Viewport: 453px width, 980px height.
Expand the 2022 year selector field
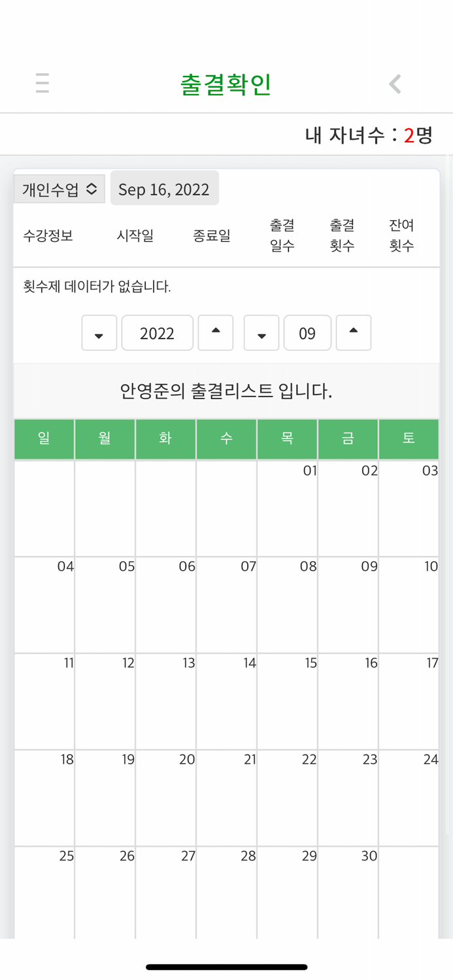coord(157,333)
